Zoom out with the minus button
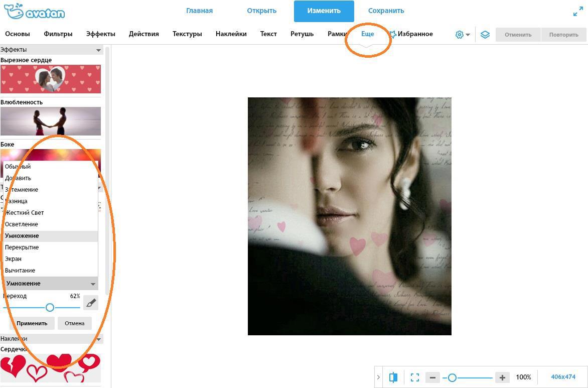This screenshot has width=588, height=388. tap(432, 377)
